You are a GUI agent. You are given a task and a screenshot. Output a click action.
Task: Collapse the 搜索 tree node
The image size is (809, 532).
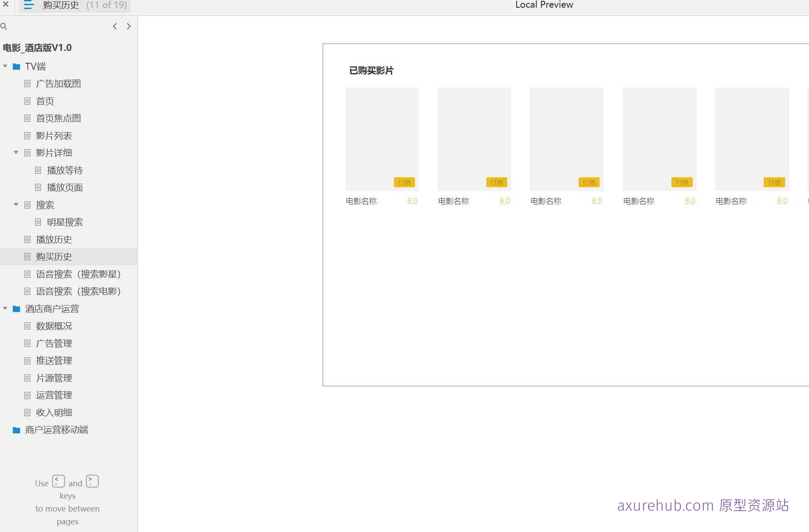click(16, 205)
